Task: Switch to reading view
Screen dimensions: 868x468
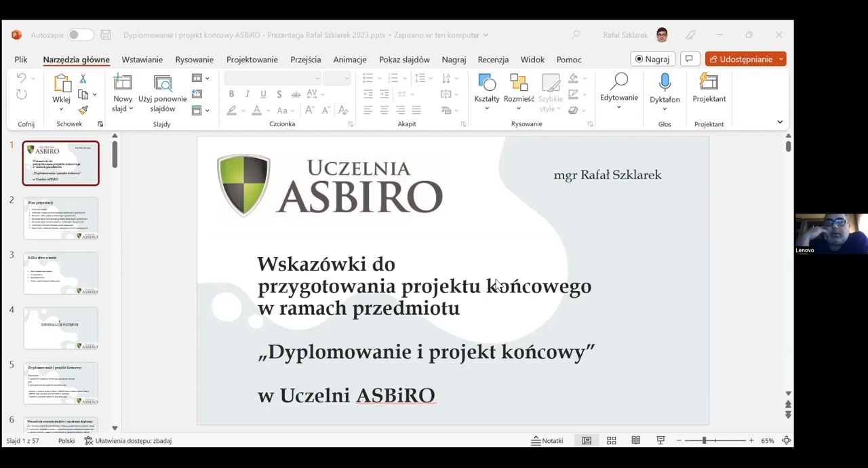Action: [x=635, y=441]
